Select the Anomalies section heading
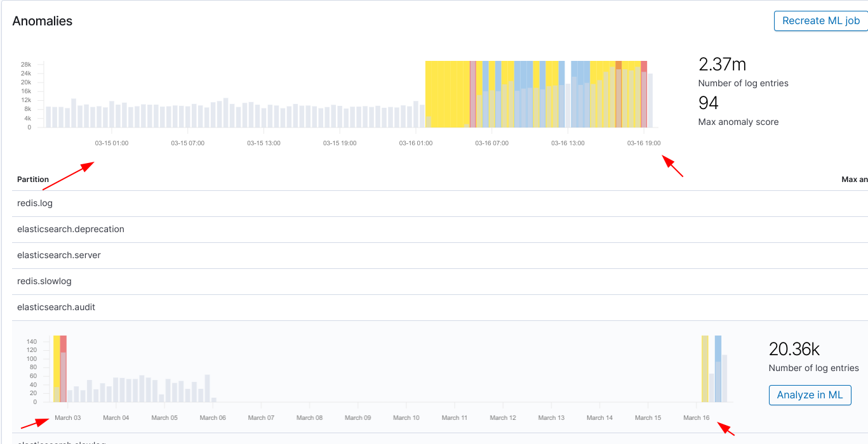868x444 pixels. coord(43,21)
